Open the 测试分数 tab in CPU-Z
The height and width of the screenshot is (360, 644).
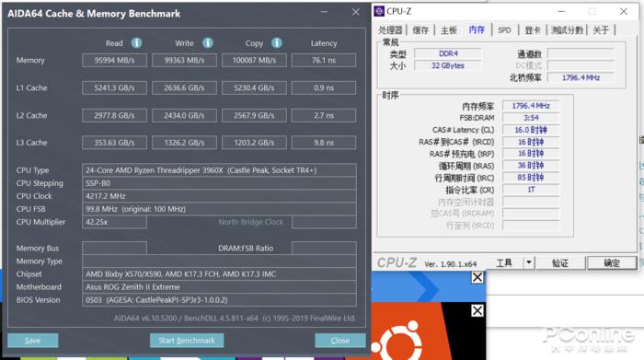pyautogui.click(x=567, y=30)
